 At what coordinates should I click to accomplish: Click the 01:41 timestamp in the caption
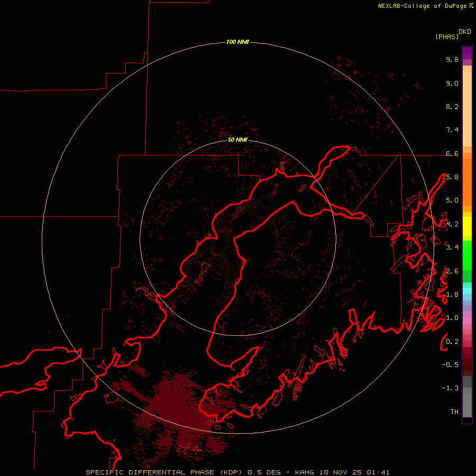tap(378, 472)
